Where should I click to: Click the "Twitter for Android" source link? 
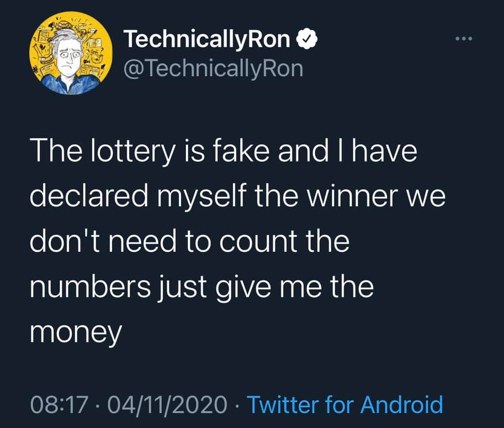pyautogui.click(x=344, y=404)
